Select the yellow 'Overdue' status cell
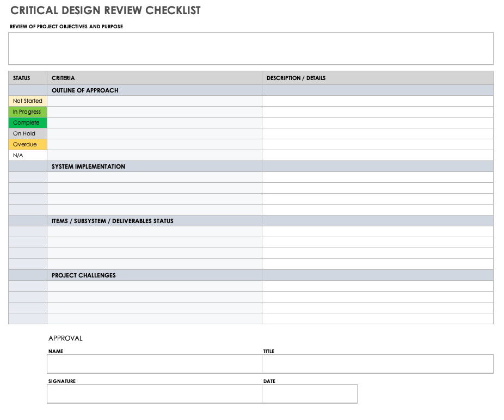504x420 pixels. coord(27,144)
